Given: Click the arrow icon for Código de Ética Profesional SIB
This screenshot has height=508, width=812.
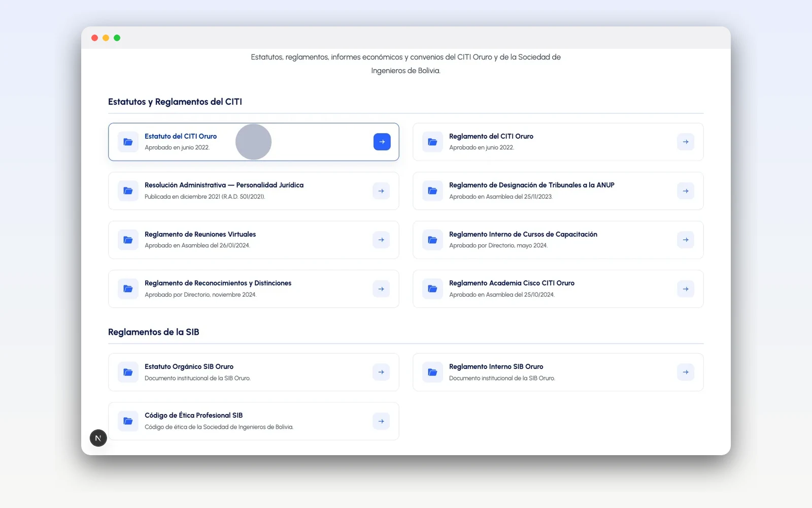Looking at the screenshot, I should point(381,421).
